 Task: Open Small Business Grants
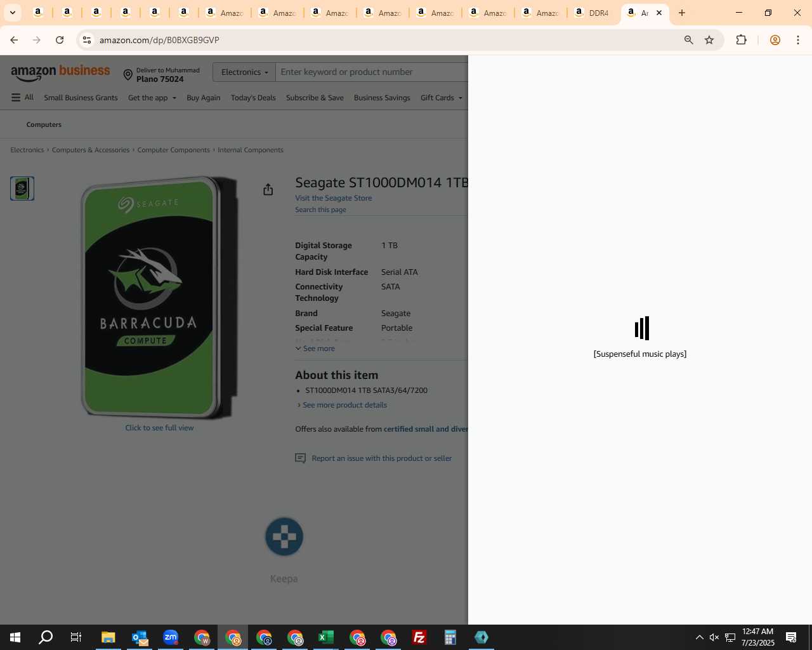(81, 98)
